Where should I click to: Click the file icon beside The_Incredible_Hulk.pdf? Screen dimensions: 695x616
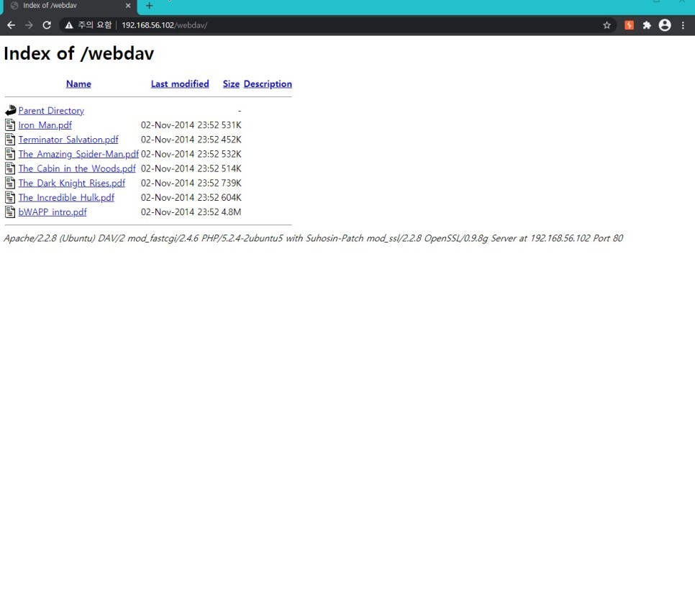tap(10, 197)
